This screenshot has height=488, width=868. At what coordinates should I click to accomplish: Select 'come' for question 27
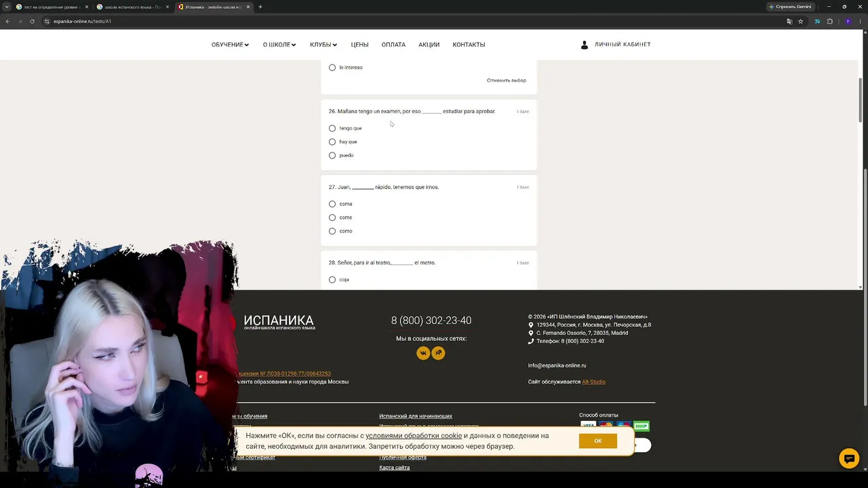pyautogui.click(x=332, y=218)
